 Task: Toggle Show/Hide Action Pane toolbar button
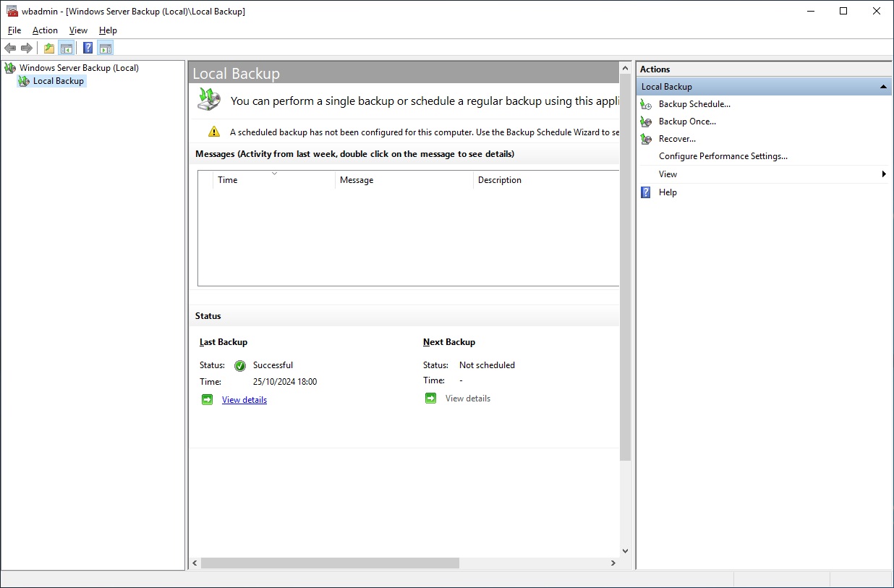point(106,48)
